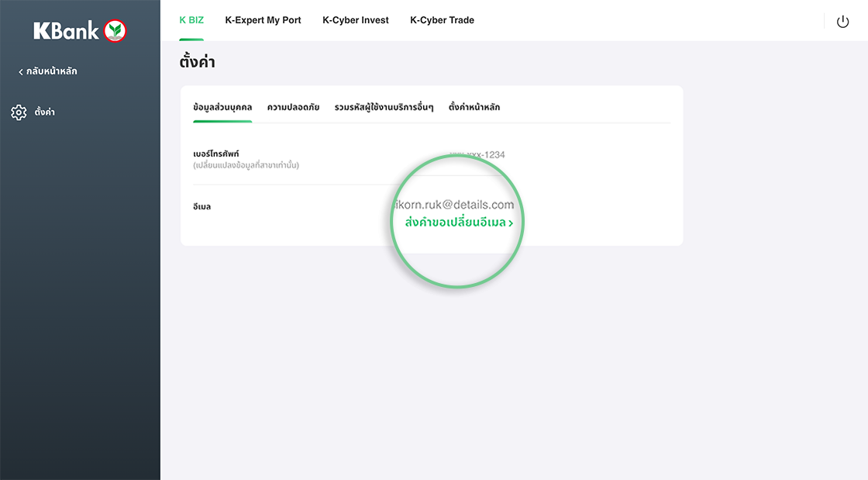The width and height of the screenshot is (868, 480).
Task: Click the arrow after ส่งคำขอเปลี่ยนอีเมล
Action: pos(511,223)
